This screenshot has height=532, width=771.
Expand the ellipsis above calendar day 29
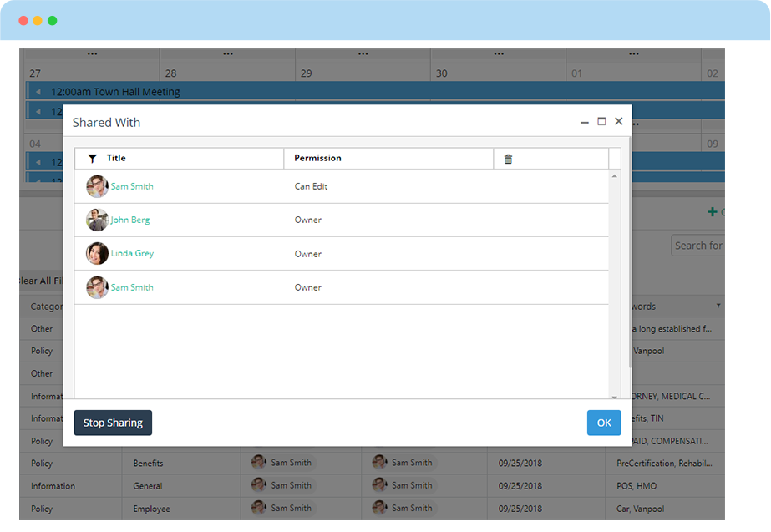(363, 54)
